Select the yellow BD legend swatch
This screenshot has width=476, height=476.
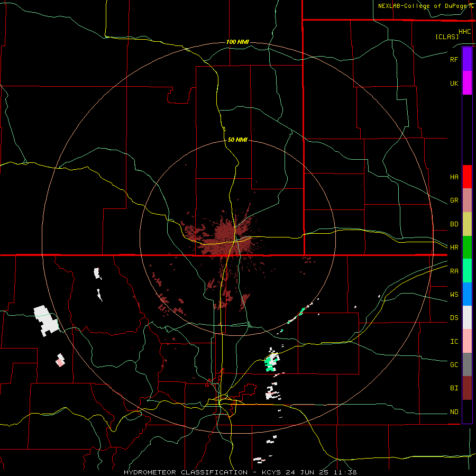click(x=467, y=224)
